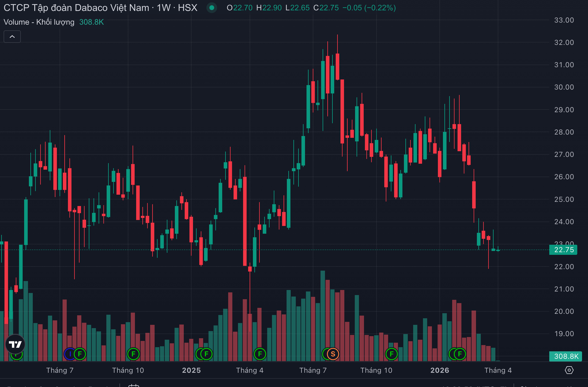Click the orange S split marker
The image size is (588, 387).
point(333,354)
